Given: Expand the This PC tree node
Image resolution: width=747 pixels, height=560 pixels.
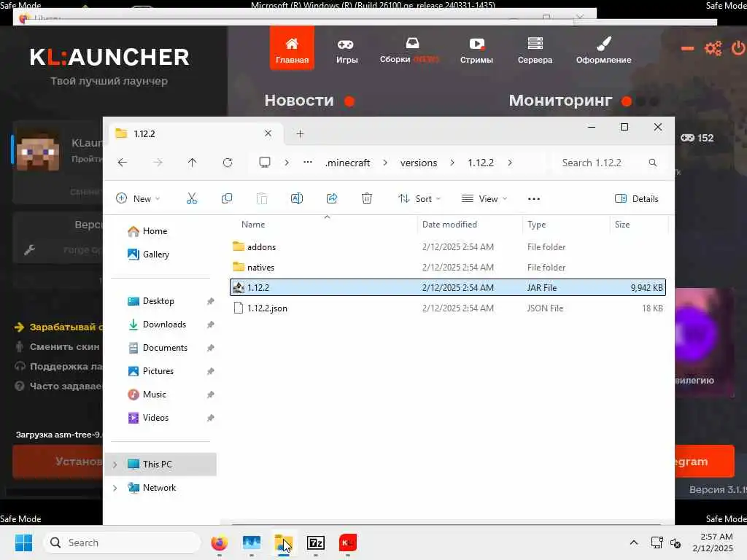Looking at the screenshot, I should [x=115, y=464].
